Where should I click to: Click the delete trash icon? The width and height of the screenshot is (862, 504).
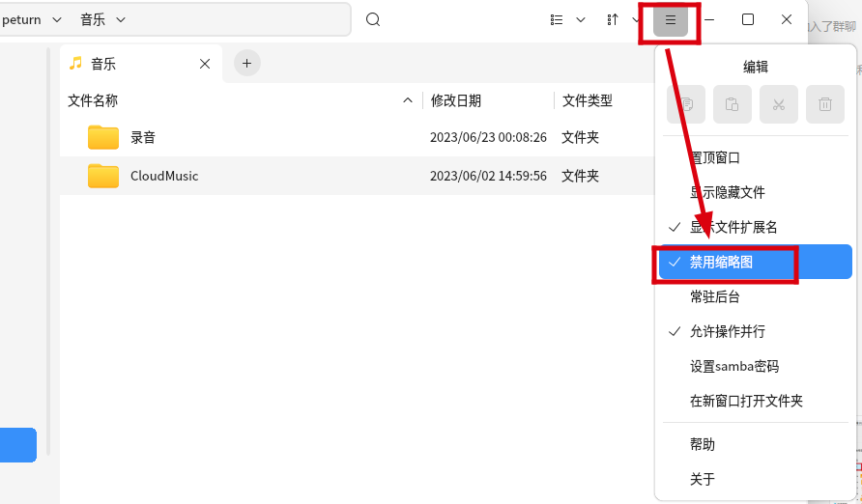[x=825, y=104]
